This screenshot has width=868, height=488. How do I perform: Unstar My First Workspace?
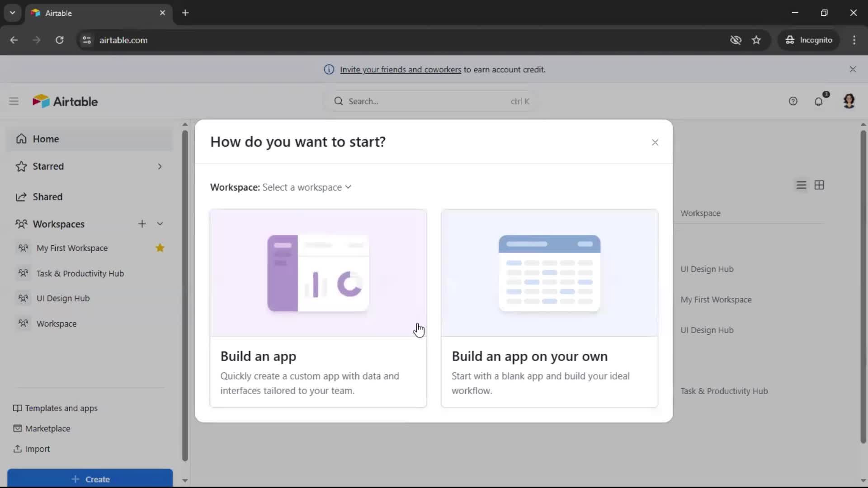click(x=160, y=248)
